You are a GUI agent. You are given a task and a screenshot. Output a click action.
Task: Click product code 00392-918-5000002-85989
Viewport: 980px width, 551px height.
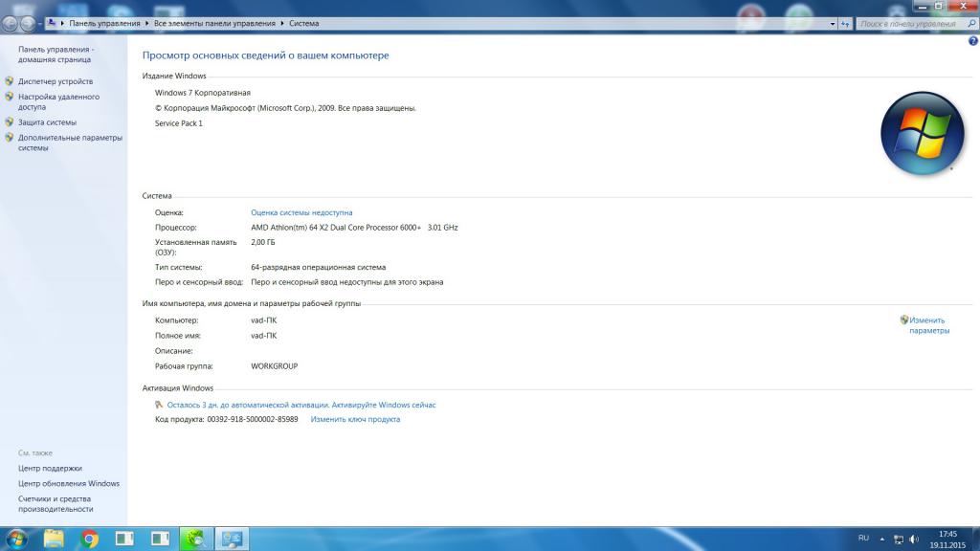253,419
